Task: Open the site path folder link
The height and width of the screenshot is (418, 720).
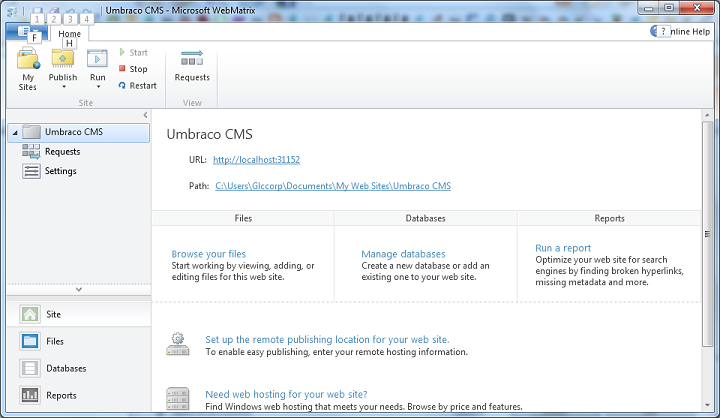Action: pos(333,186)
